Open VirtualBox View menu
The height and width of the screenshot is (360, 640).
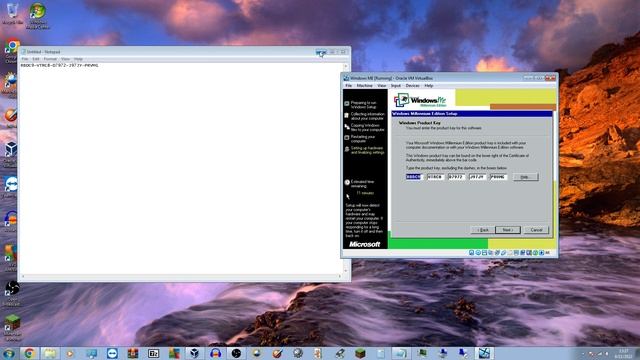tap(382, 86)
